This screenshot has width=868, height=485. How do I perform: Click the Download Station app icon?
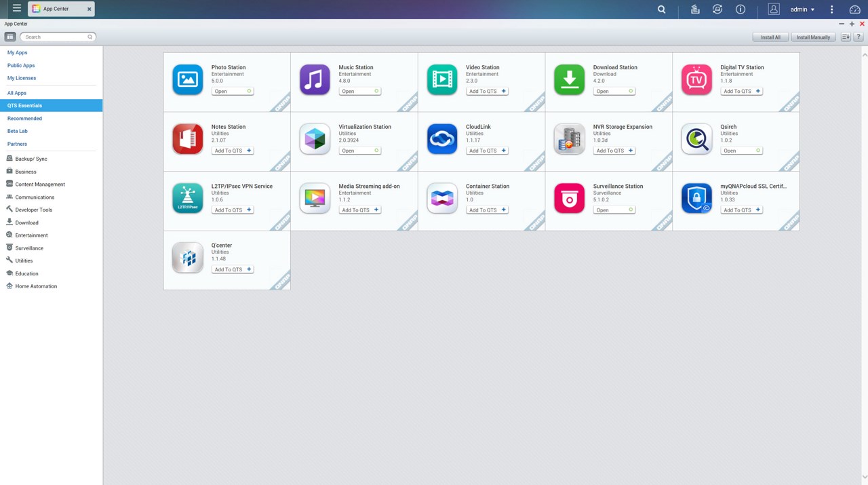(x=570, y=79)
